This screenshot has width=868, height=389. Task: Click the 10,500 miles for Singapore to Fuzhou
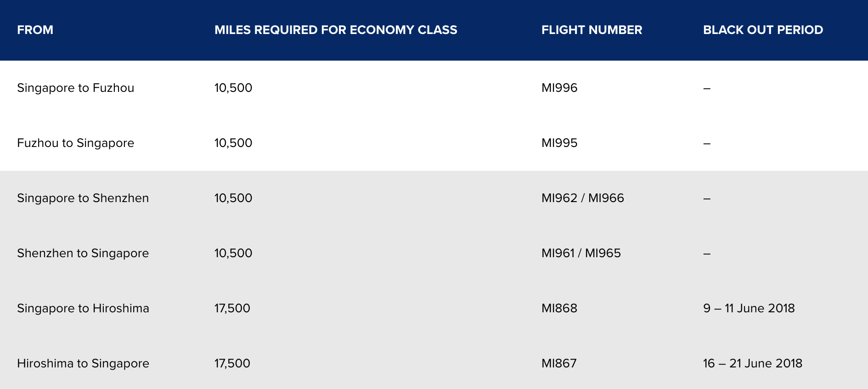point(233,88)
